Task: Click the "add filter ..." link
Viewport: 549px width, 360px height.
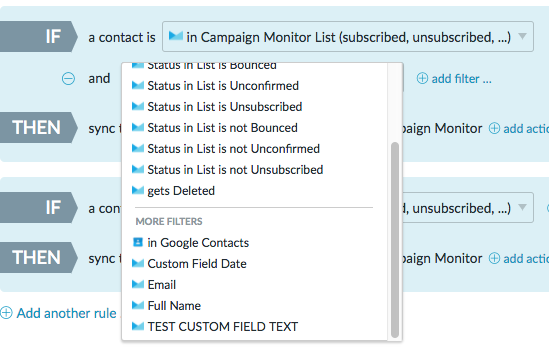Action: [x=461, y=79]
